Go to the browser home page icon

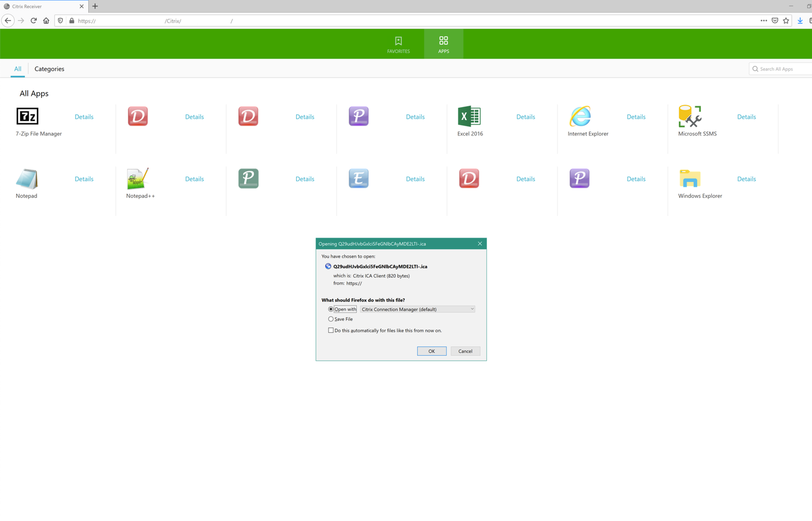click(46, 21)
